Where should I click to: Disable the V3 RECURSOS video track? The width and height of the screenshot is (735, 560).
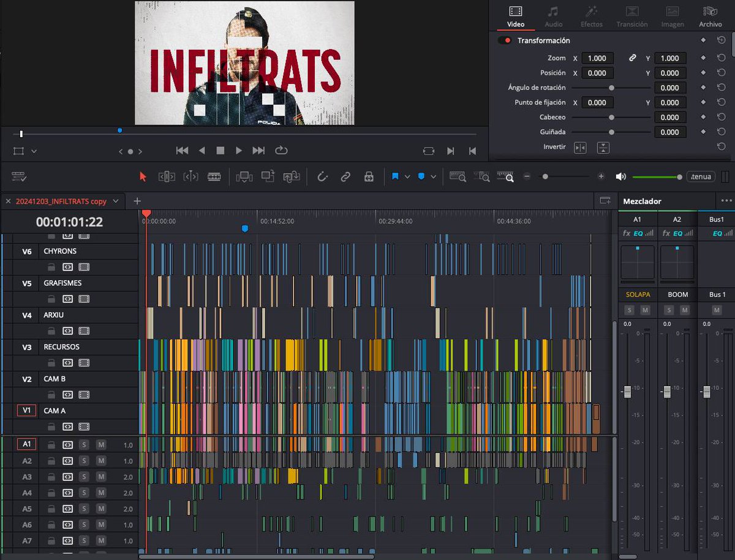pyautogui.click(x=84, y=363)
